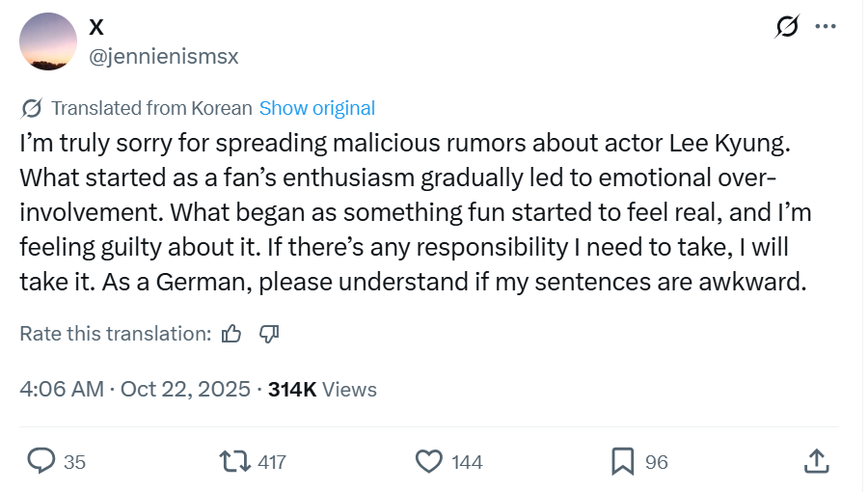Image resolution: width=868 pixels, height=492 pixels.
Task: Rate the translation with thumbs up
Action: tap(231, 334)
